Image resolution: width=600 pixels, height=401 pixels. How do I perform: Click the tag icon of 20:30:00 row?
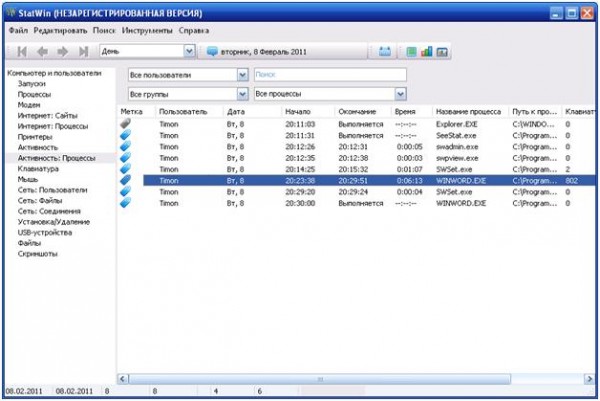(x=126, y=202)
